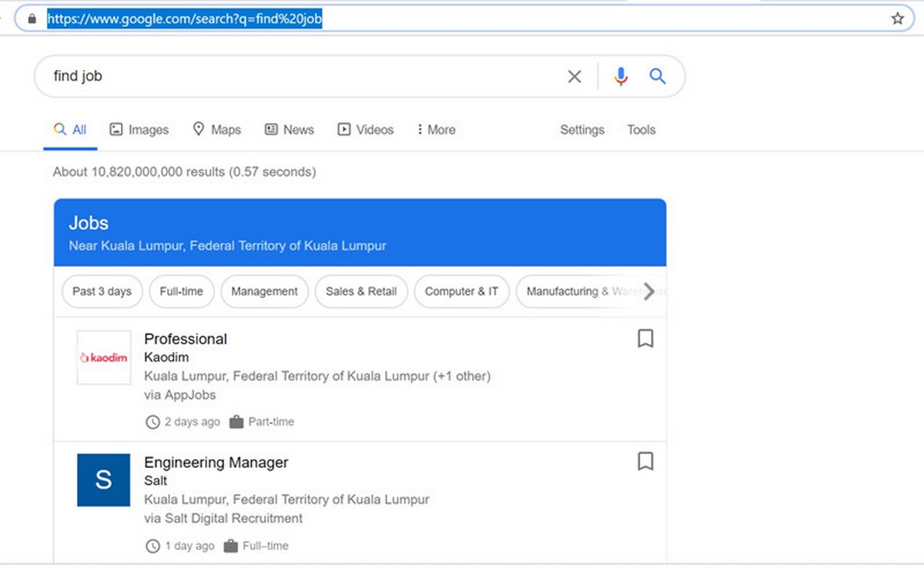The width and height of the screenshot is (924, 568).
Task: Save the Kaodim Professional job with bookmark icon
Action: coord(645,339)
